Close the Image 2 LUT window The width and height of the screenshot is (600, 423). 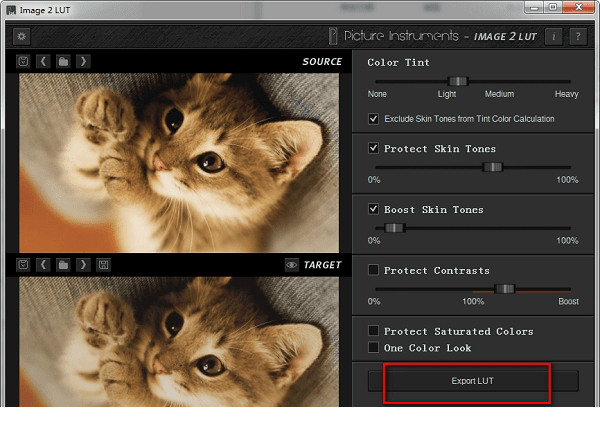tap(579, 7)
